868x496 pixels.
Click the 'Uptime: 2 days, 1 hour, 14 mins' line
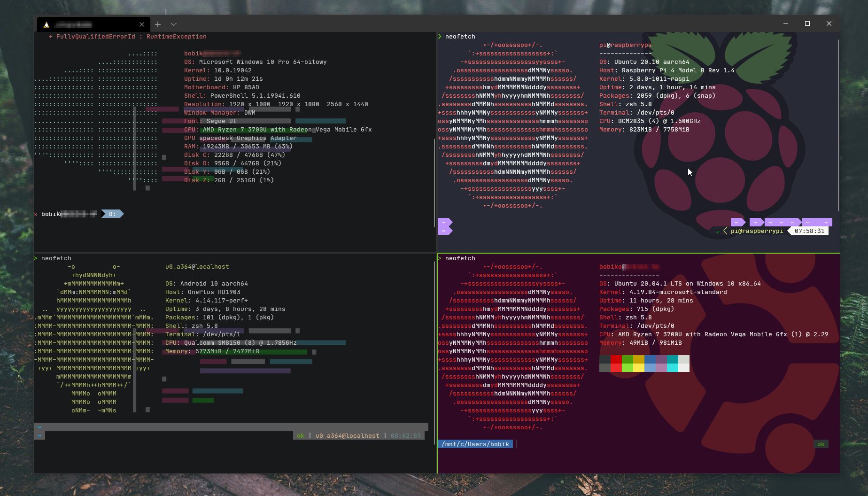(658, 87)
